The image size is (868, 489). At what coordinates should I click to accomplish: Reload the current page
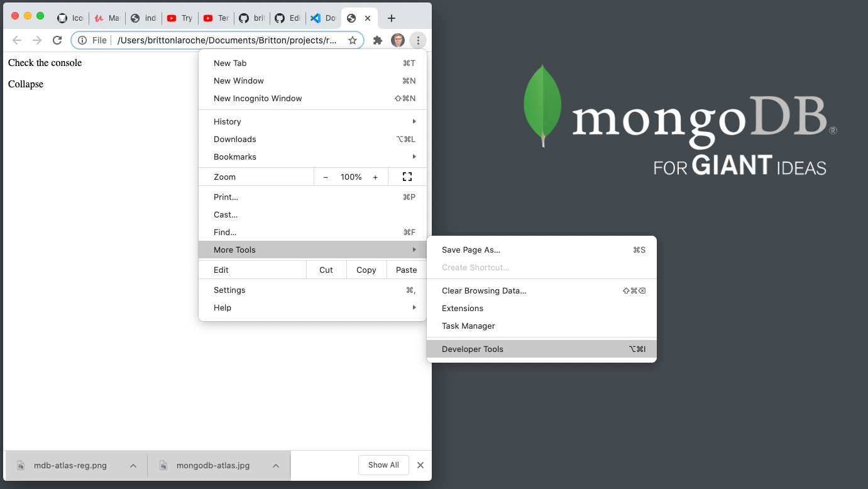tap(57, 40)
